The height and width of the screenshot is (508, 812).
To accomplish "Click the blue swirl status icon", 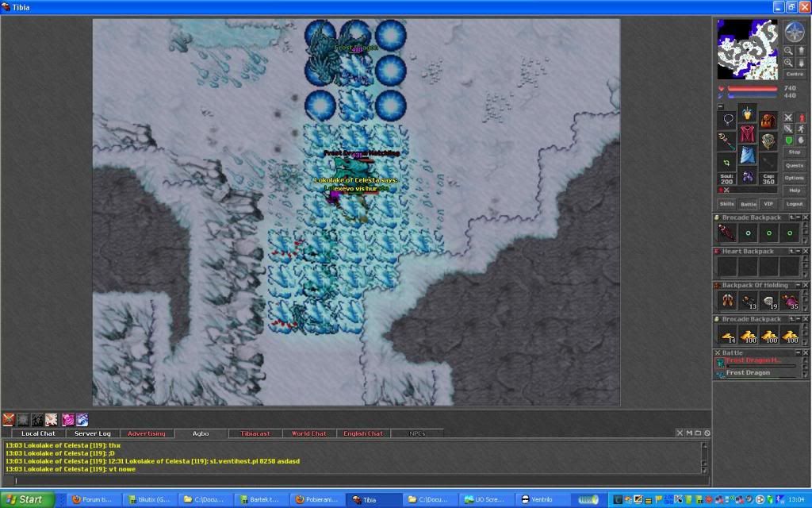I will (82, 419).
